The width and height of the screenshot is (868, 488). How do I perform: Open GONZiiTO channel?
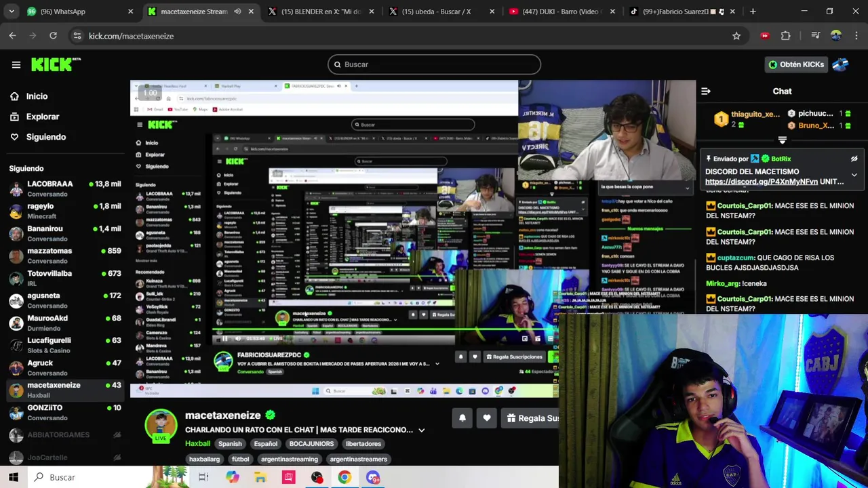65,412
